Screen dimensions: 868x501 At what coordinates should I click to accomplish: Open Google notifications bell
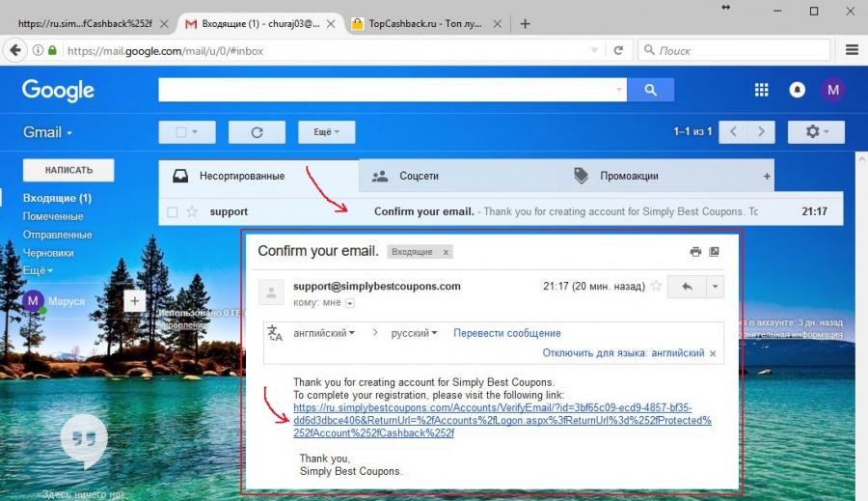click(x=798, y=90)
